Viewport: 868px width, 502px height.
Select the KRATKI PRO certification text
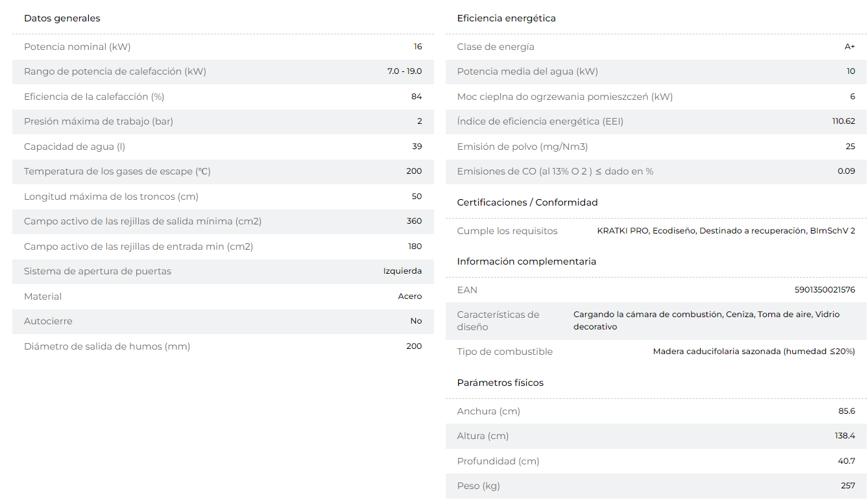(x=623, y=231)
